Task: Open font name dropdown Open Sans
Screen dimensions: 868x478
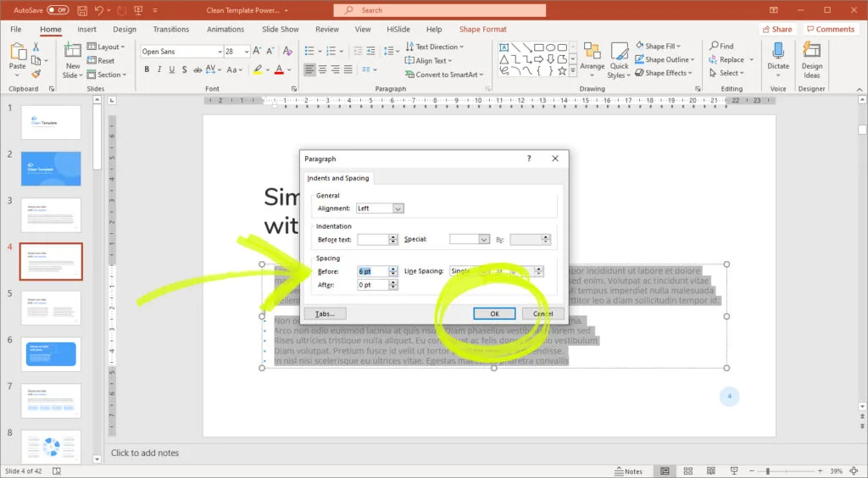Action: (x=220, y=52)
